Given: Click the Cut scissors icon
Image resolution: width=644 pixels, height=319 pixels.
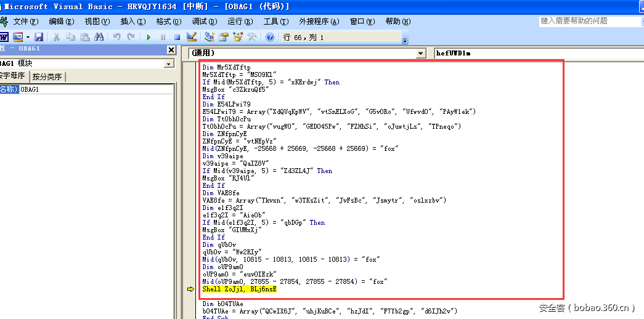Looking at the screenshot, I should [x=57, y=37].
